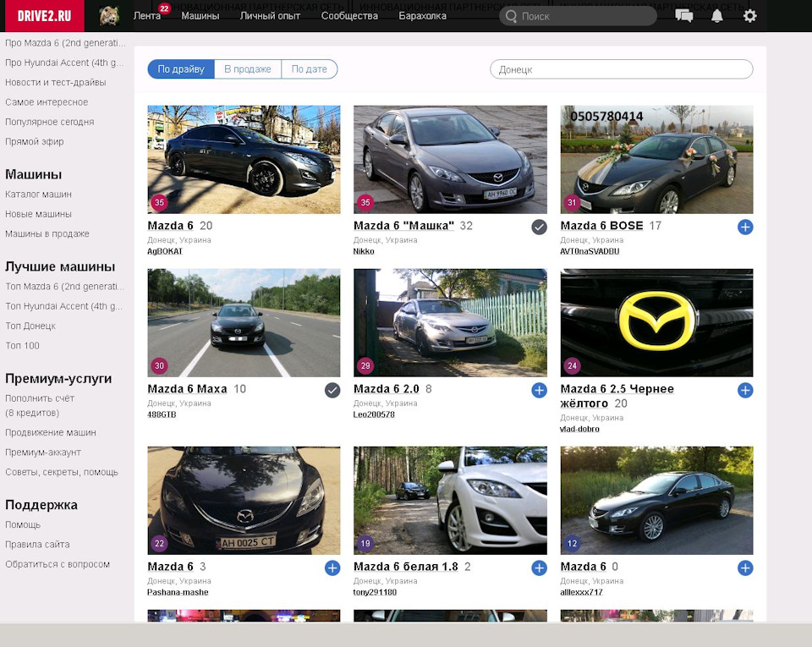
Task: Open Новости и тест-драйвы link
Action: (x=56, y=82)
